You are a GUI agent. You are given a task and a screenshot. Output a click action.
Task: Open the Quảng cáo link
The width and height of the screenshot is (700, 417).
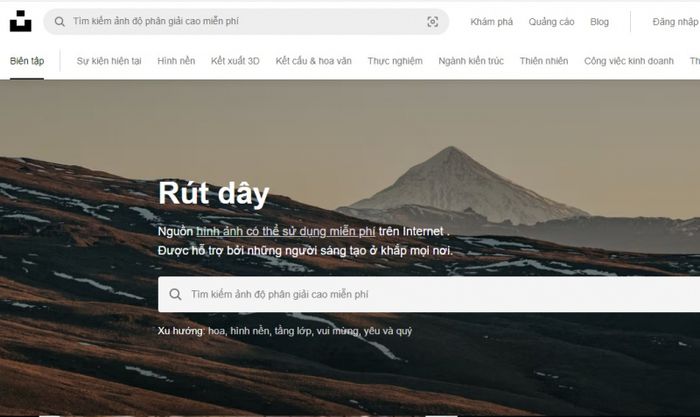(x=551, y=22)
